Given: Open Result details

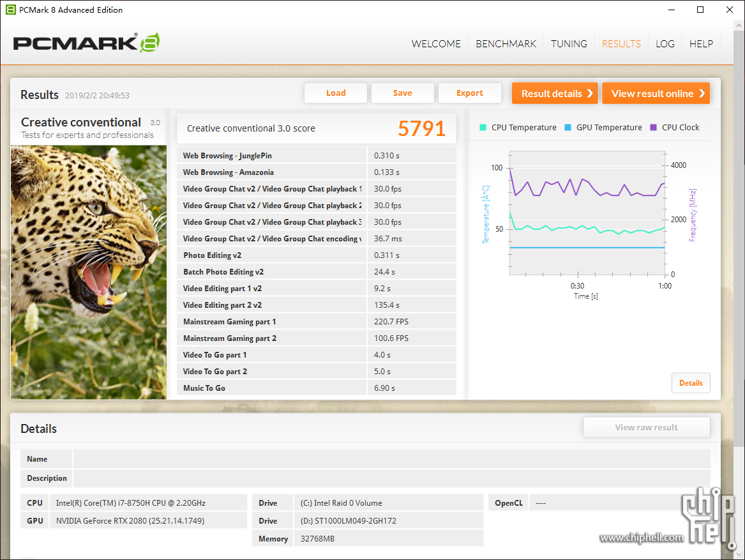Looking at the screenshot, I should coord(555,93).
